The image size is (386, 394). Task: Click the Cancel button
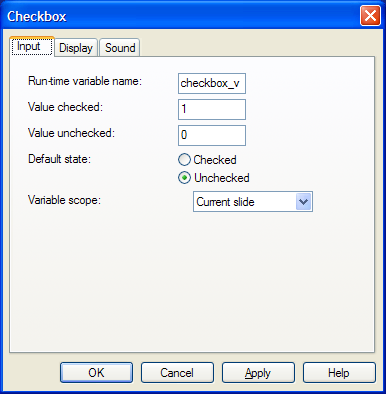pos(177,373)
